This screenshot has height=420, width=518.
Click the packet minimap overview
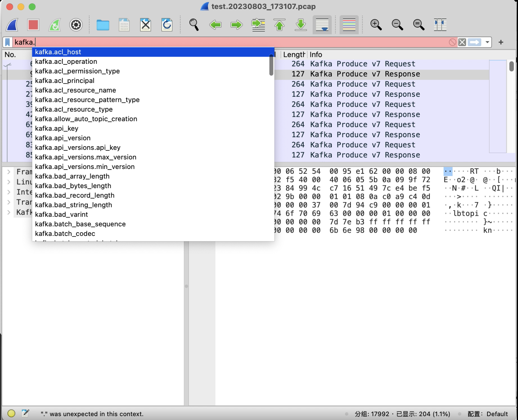[498, 106]
